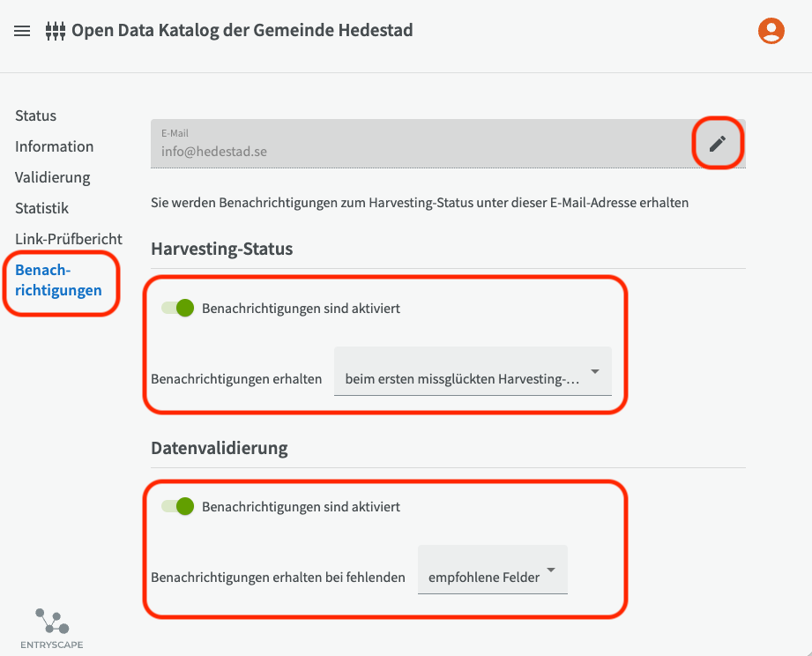Go to the Status section
Image resolution: width=812 pixels, height=656 pixels.
(x=35, y=116)
